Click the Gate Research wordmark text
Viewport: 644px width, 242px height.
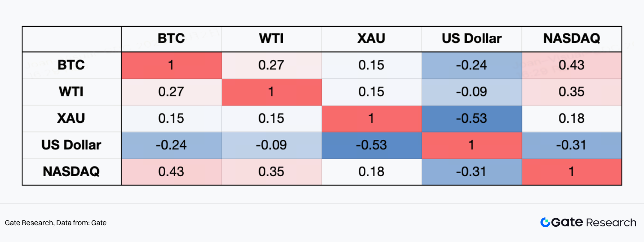pyautogui.click(x=594, y=222)
